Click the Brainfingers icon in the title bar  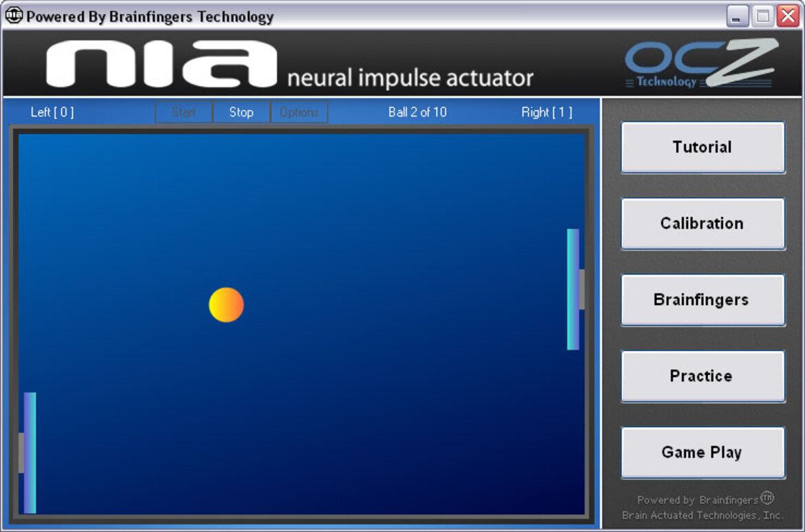coord(14,15)
